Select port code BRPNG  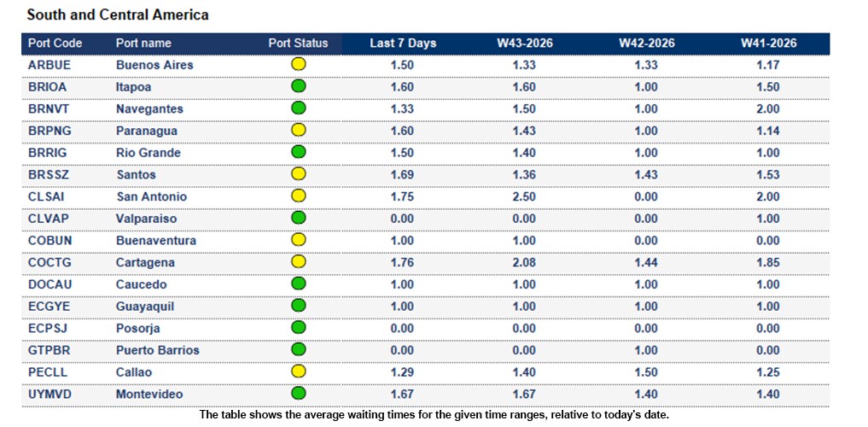50,131
